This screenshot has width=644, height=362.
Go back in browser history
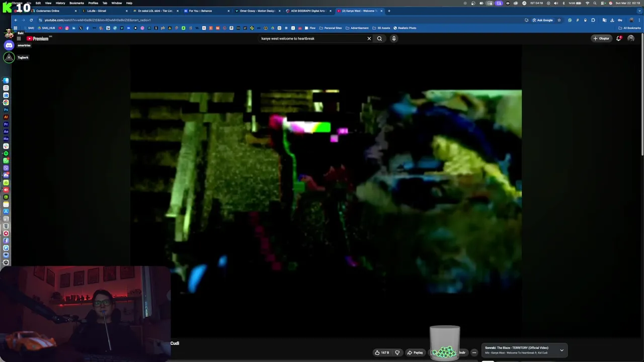tap(16, 20)
